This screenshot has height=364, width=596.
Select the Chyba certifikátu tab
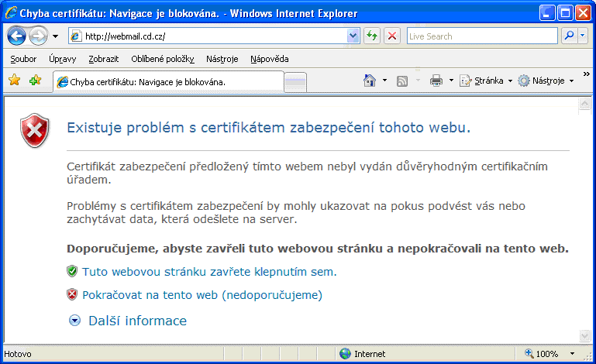tap(167, 81)
